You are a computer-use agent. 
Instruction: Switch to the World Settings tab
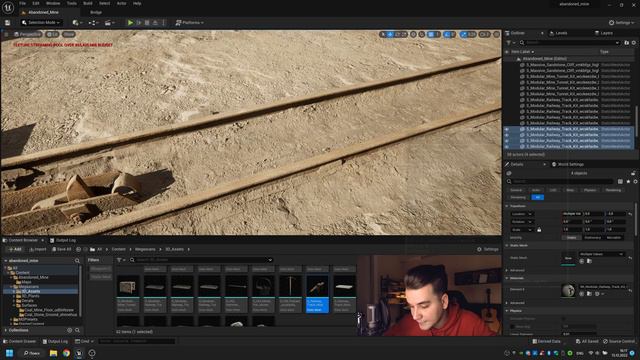(568, 164)
